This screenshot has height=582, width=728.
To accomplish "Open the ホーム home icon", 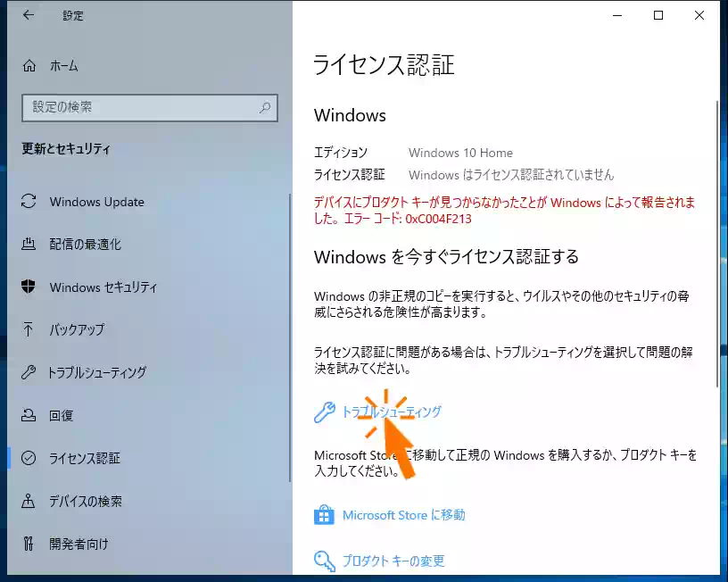I will 29,66.
